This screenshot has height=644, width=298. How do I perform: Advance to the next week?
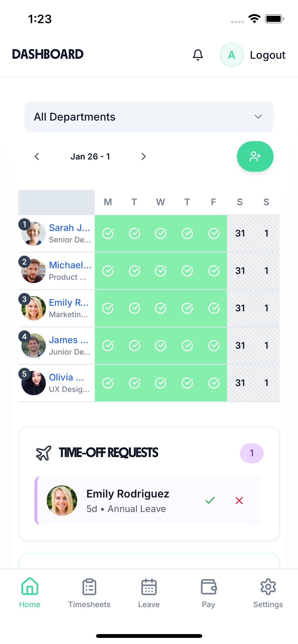coord(144,156)
